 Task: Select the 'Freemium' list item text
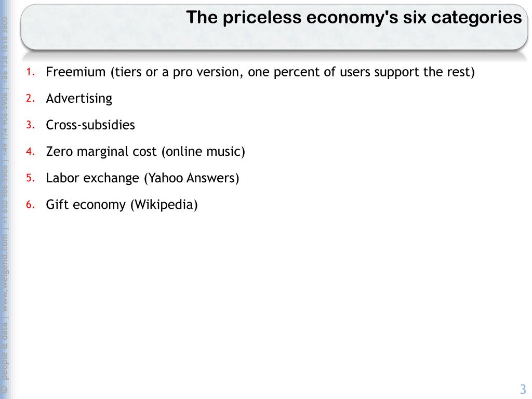point(76,72)
